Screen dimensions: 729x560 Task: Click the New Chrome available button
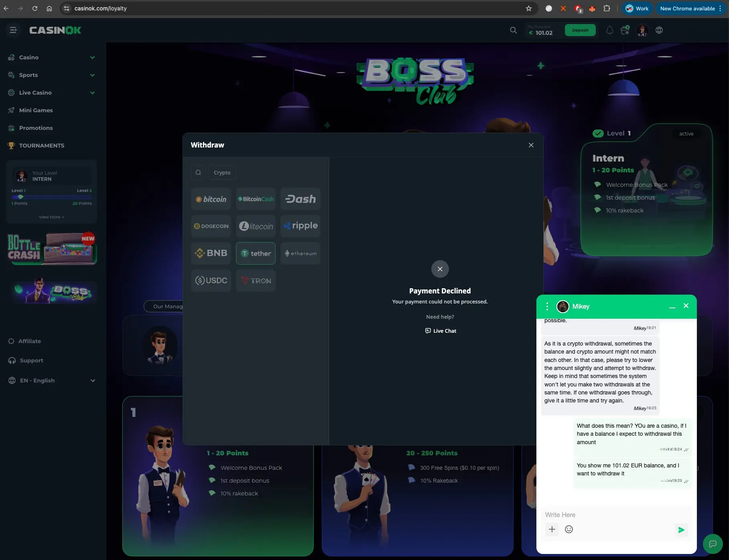(x=691, y=8)
